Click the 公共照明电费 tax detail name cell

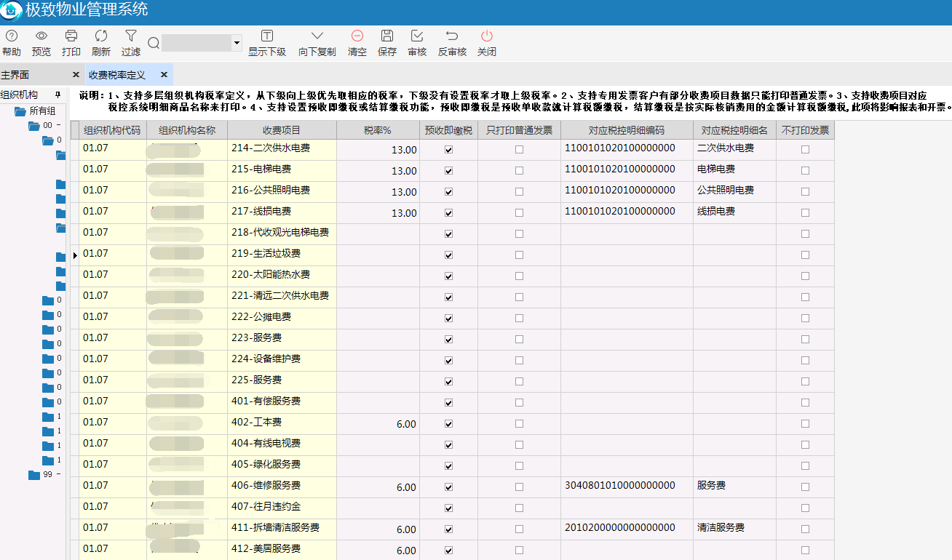734,192
